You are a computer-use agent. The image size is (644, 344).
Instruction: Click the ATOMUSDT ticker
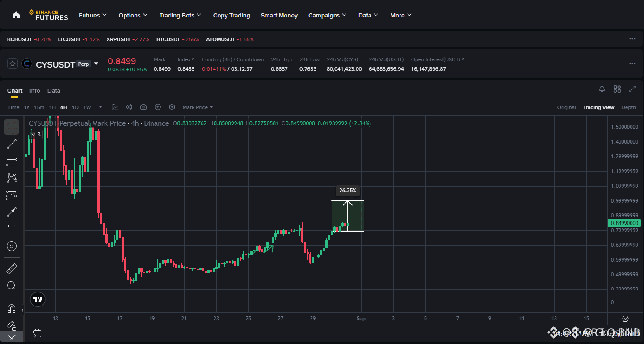pyautogui.click(x=230, y=39)
